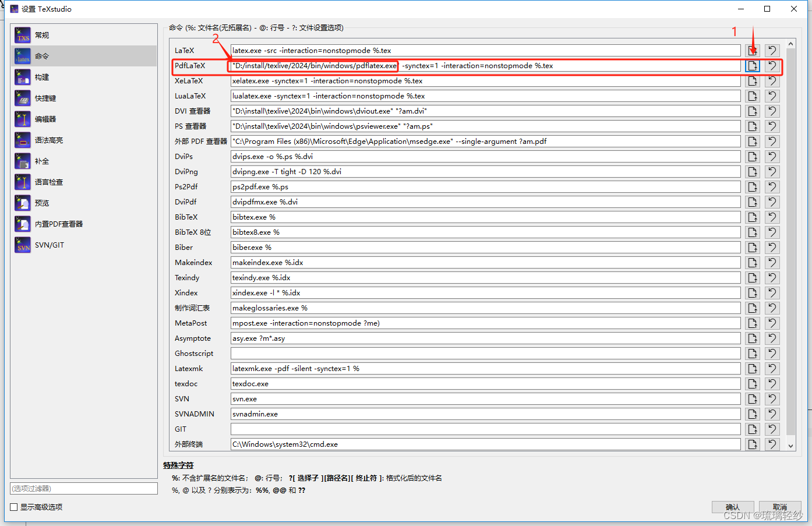The height and width of the screenshot is (526, 812).
Task: Click the BibTeX 8位 command field
Action: [x=486, y=232]
